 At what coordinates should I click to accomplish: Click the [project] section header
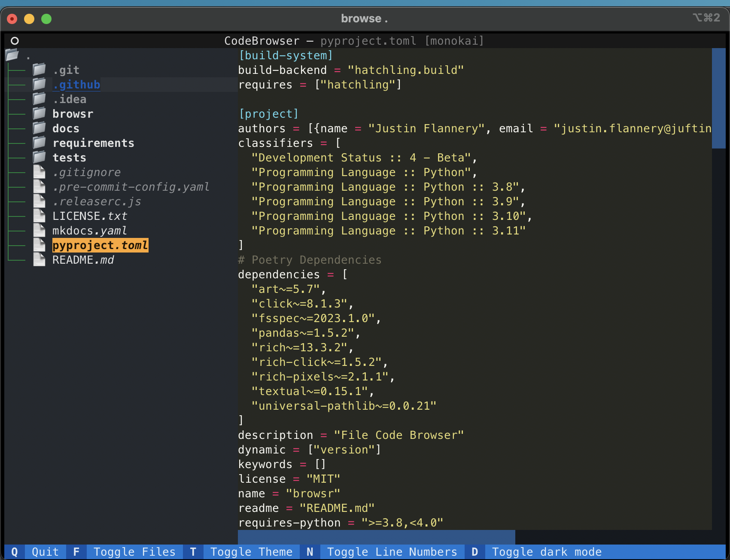click(269, 114)
